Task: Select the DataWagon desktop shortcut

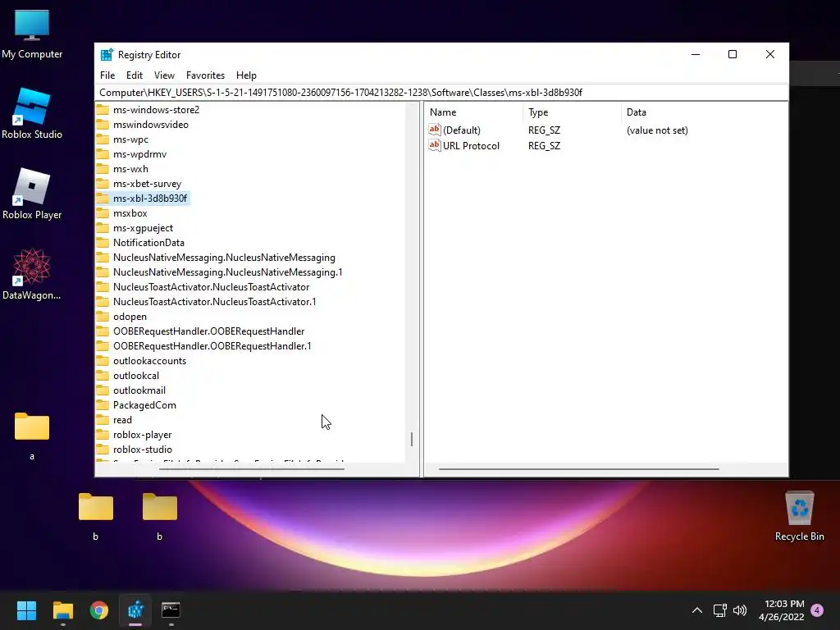Action: pyautogui.click(x=32, y=274)
